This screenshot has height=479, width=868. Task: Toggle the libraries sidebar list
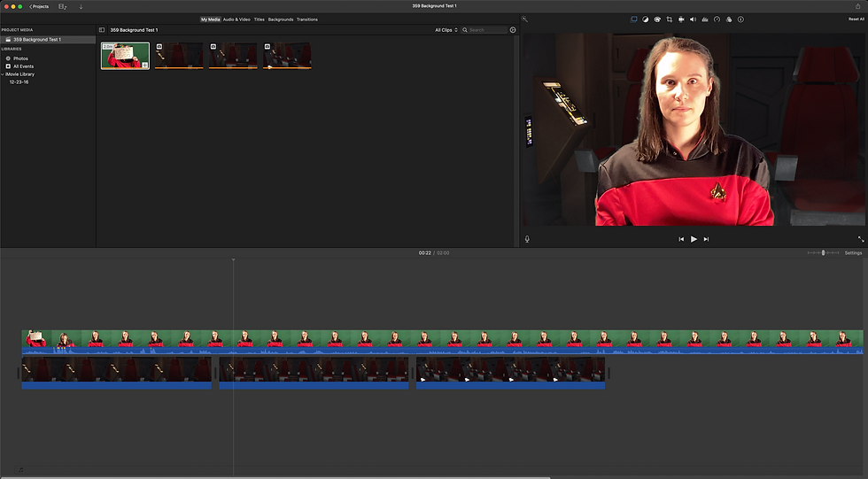[x=102, y=30]
